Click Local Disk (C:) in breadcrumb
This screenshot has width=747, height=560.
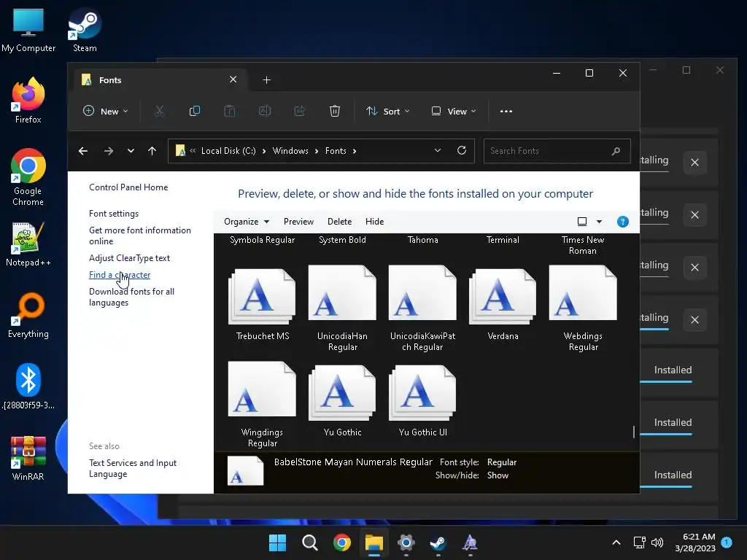pyautogui.click(x=228, y=151)
